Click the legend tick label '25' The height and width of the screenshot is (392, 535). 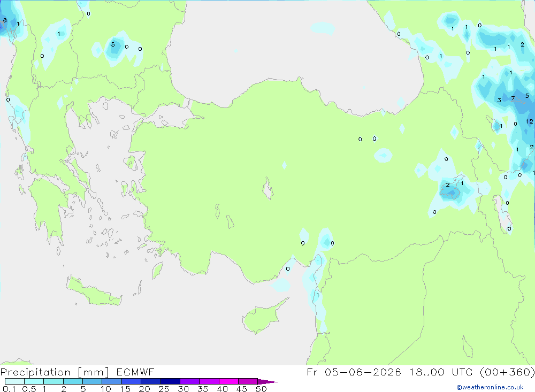coord(164,389)
